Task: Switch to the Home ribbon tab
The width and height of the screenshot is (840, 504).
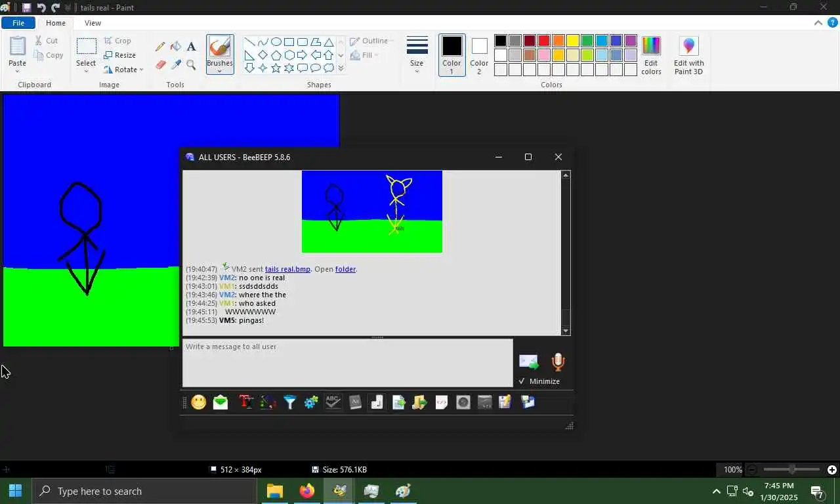Action: 56,23
